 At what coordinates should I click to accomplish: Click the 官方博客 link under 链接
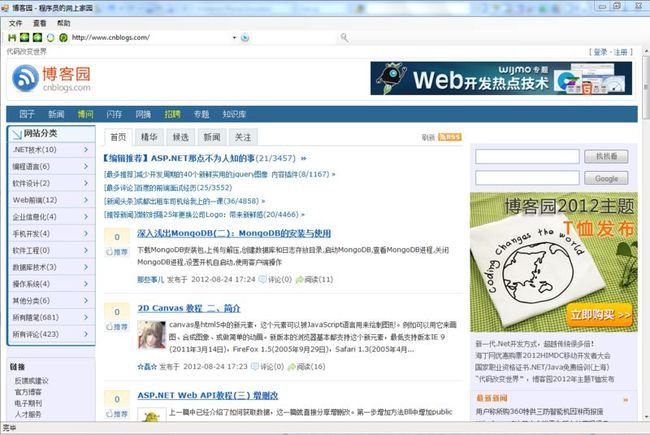28,392
